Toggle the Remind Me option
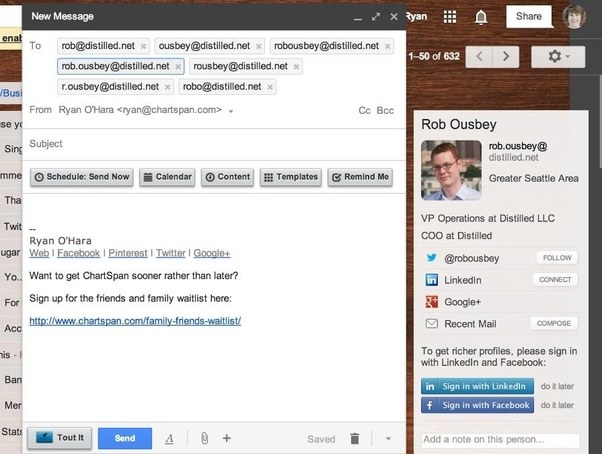Viewport: 602px width, 454px height. coord(360,177)
